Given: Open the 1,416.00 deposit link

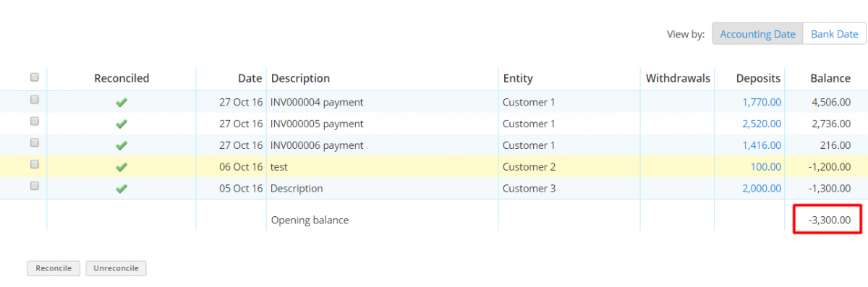Looking at the screenshot, I should click(x=762, y=145).
